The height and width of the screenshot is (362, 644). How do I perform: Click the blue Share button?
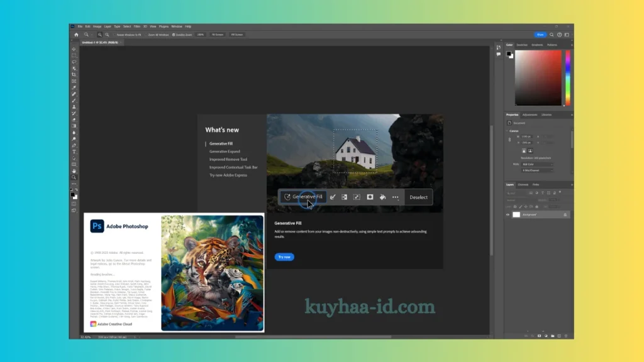(540, 35)
